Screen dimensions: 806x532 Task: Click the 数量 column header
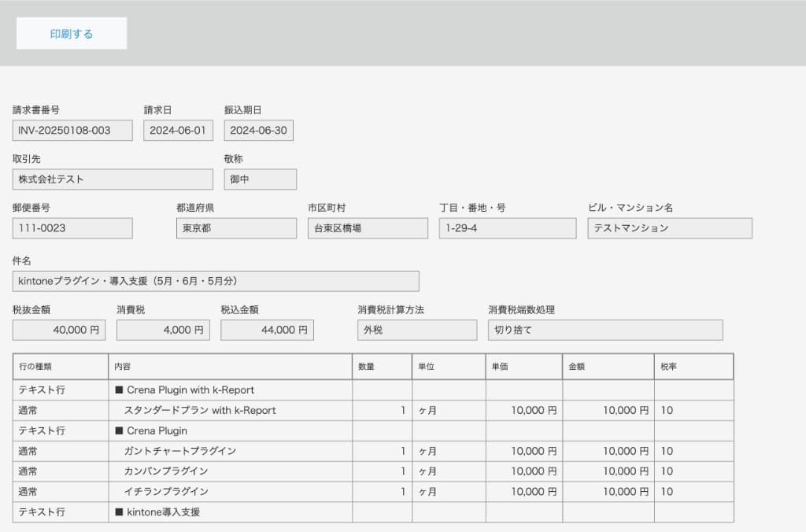(x=382, y=367)
